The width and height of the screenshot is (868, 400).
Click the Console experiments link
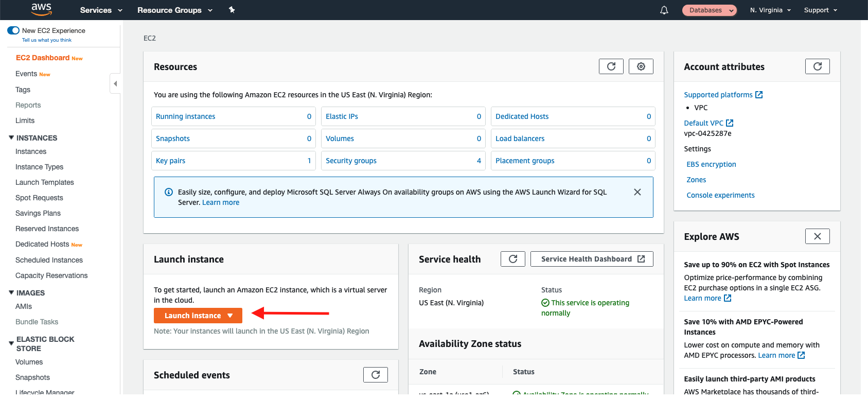720,195
